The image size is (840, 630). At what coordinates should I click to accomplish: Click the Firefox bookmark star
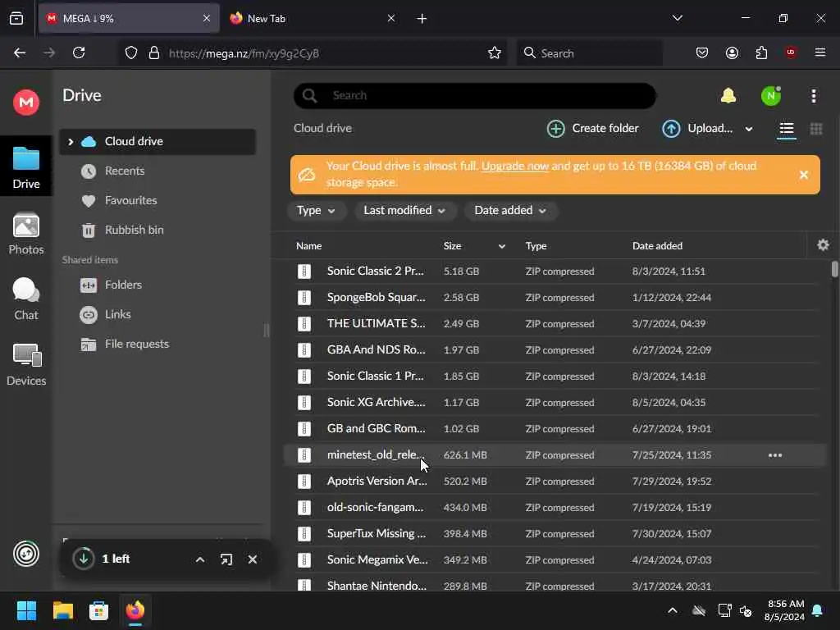coord(494,53)
